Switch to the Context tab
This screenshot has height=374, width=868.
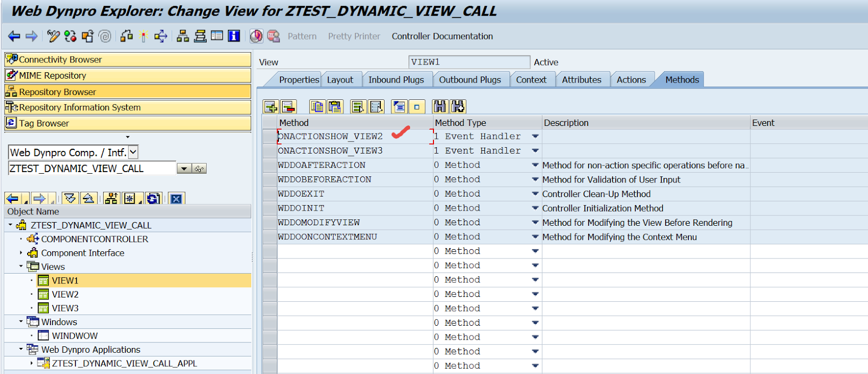coord(531,80)
